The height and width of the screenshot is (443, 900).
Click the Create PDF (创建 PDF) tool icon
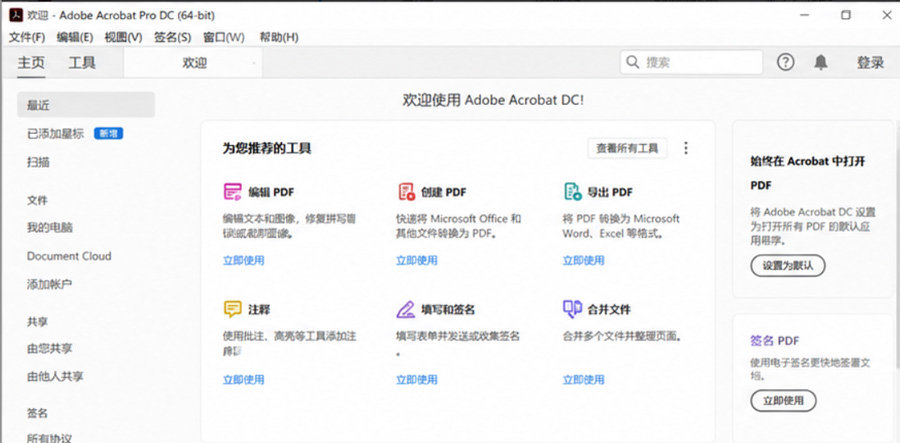tap(406, 192)
